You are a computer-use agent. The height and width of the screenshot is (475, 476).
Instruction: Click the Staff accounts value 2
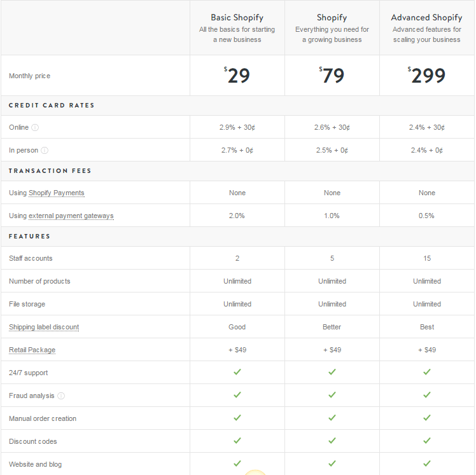(237, 258)
